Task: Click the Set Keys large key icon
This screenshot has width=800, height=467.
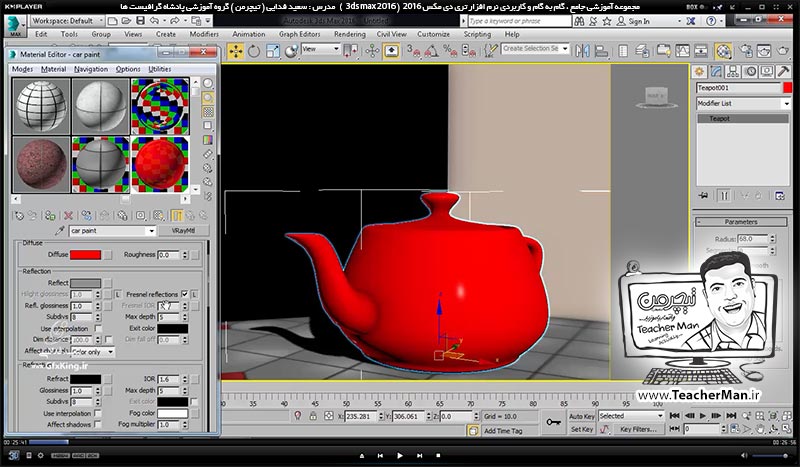Action: [553, 423]
